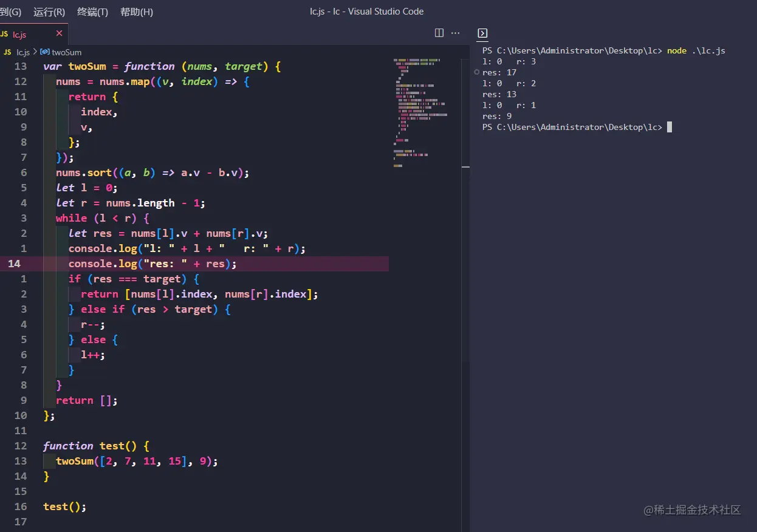757x532 pixels.
Task: Click the console.log("l: ") line
Action: [x=187, y=248]
